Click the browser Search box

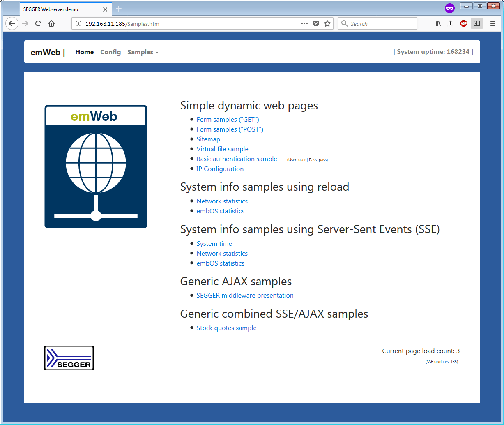click(377, 23)
